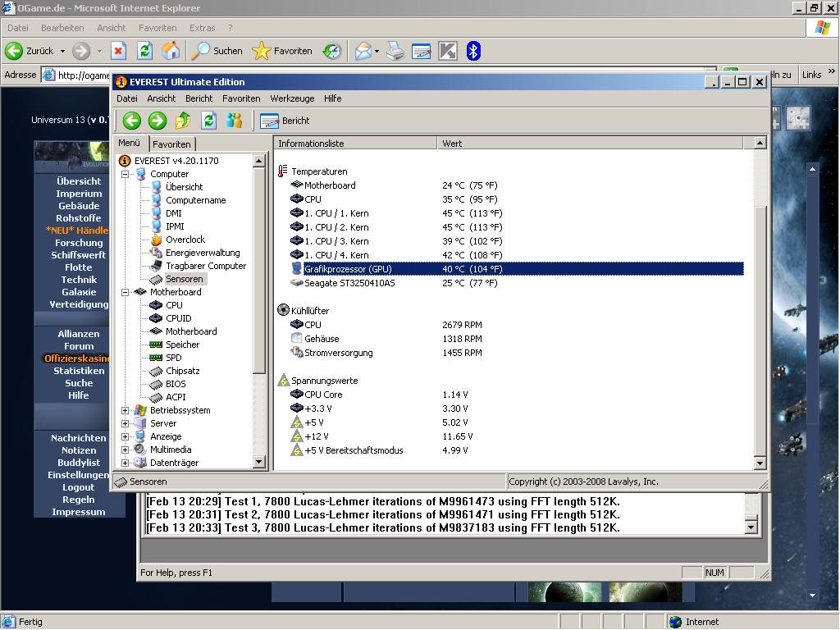Click the IE mail envelope icon
The width and height of the screenshot is (840, 630).
[x=363, y=51]
